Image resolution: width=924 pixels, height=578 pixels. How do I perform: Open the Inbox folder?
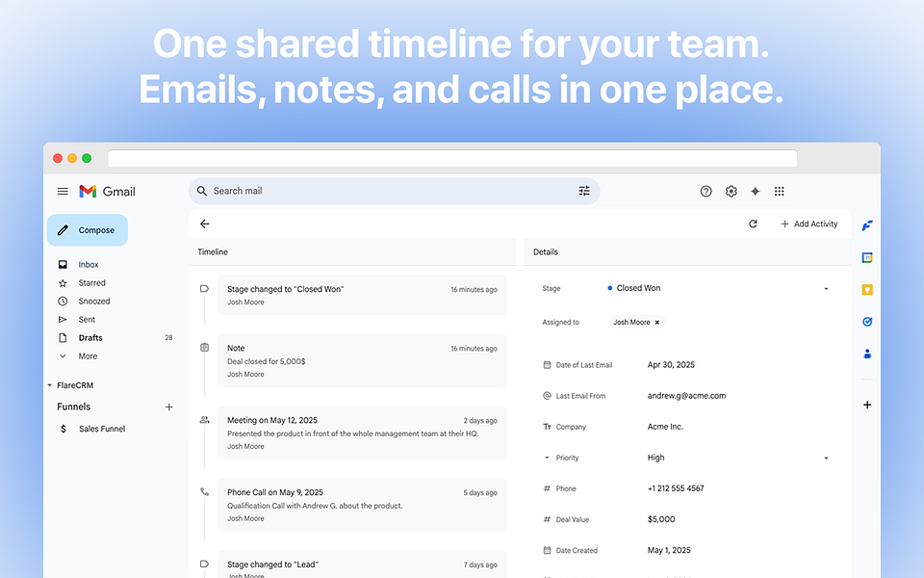pyautogui.click(x=88, y=264)
